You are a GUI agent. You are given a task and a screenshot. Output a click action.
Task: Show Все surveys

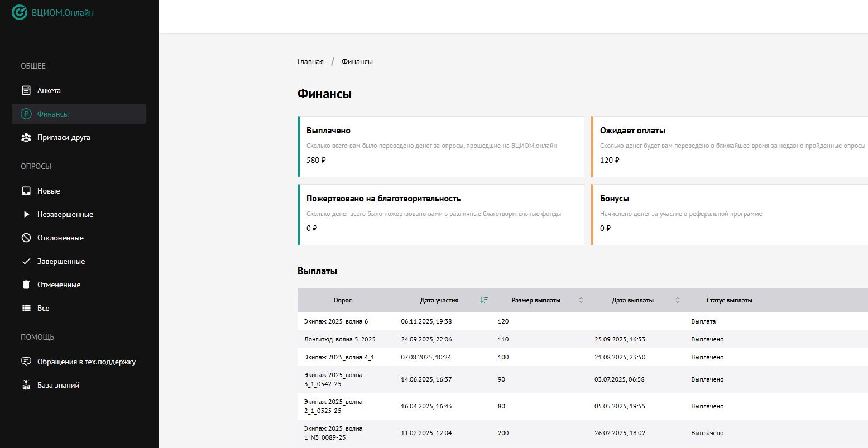pyautogui.click(x=79, y=308)
